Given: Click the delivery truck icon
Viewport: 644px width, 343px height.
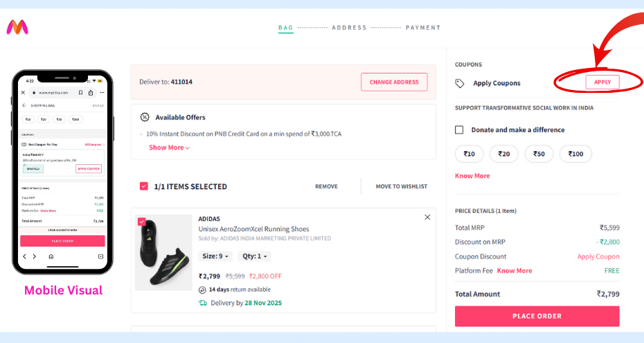Looking at the screenshot, I should coord(202,303).
